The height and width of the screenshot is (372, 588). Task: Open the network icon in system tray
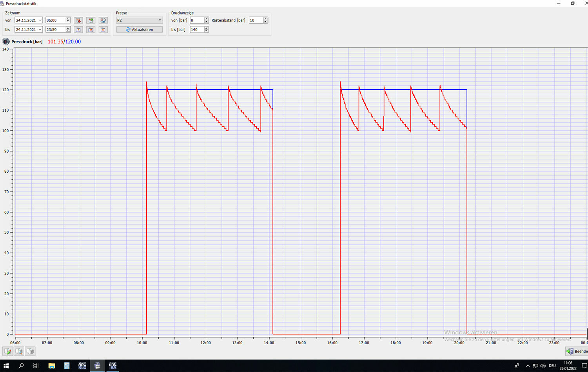[535, 366]
